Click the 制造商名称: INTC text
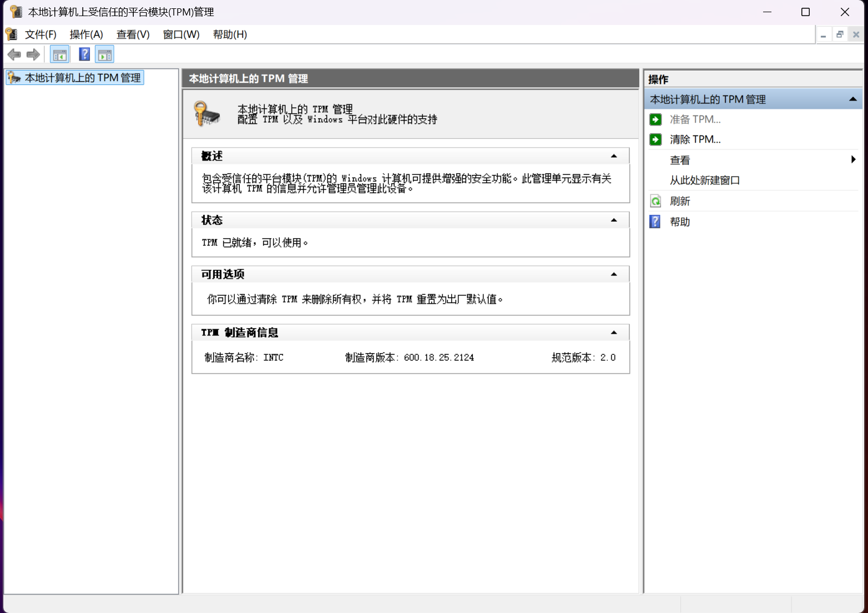The width and height of the screenshot is (868, 613). pos(244,358)
